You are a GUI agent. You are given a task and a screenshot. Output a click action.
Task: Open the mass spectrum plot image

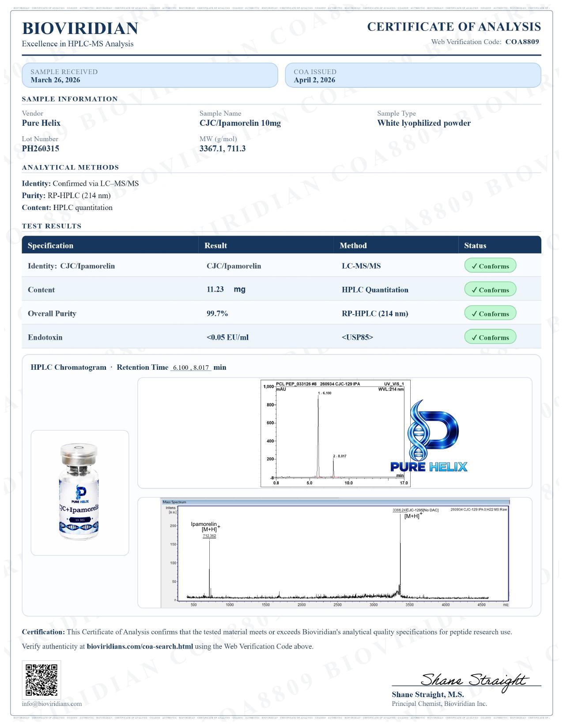point(335,553)
